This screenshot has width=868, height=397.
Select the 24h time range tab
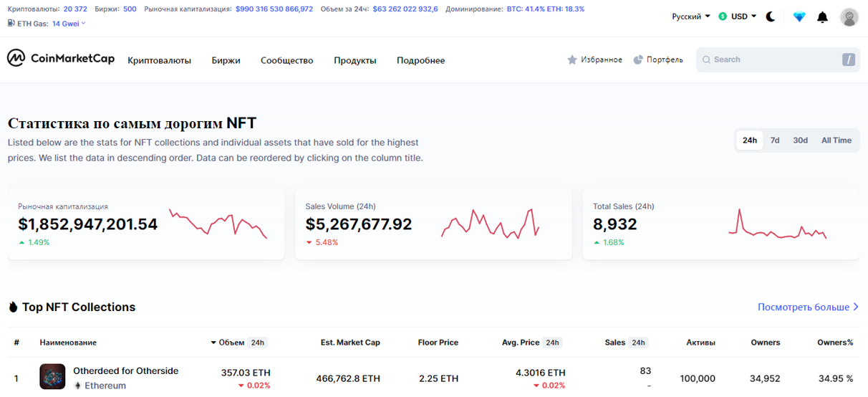pos(750,140)
